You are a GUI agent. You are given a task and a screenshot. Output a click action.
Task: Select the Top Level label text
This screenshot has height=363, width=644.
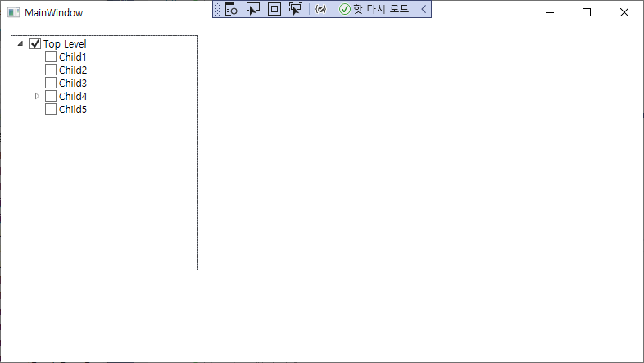tap(65, 44)
